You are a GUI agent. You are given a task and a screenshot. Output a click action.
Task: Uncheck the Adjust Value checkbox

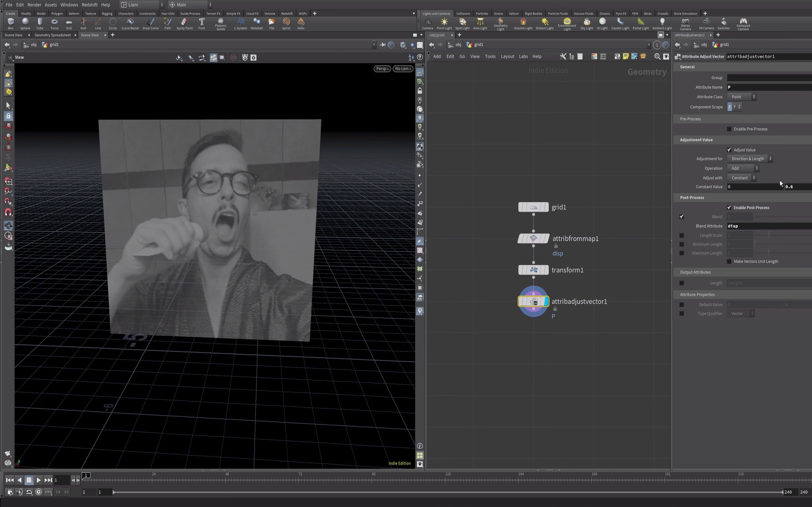tap(729, 150)
